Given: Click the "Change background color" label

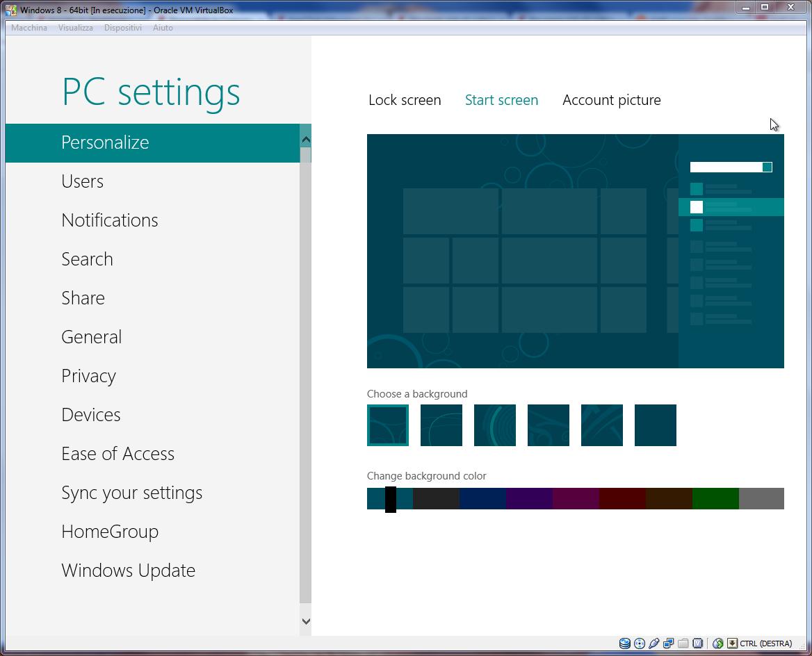Looking at the screenshot, I should (x=427, y=476).
